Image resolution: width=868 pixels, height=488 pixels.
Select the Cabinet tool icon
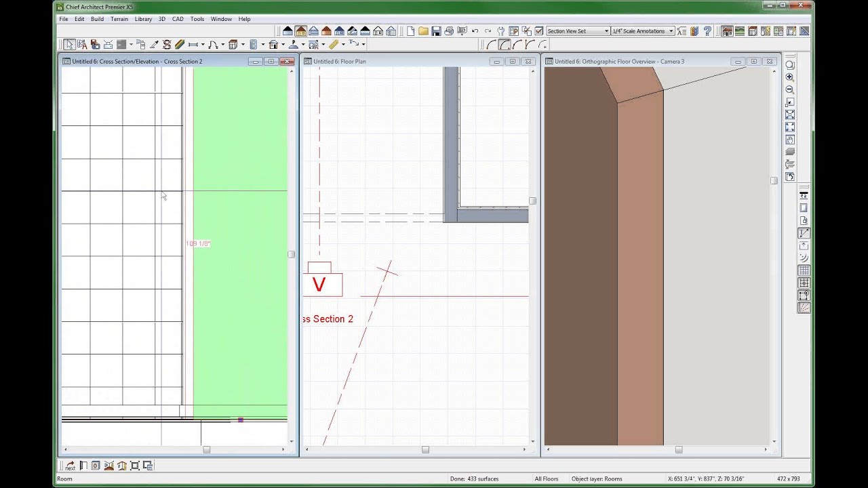pos(233,44)
